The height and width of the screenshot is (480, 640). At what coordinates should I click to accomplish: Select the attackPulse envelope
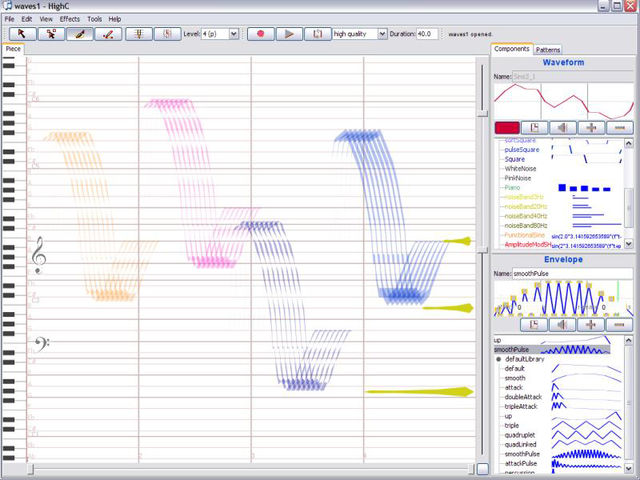click(521, 463)
